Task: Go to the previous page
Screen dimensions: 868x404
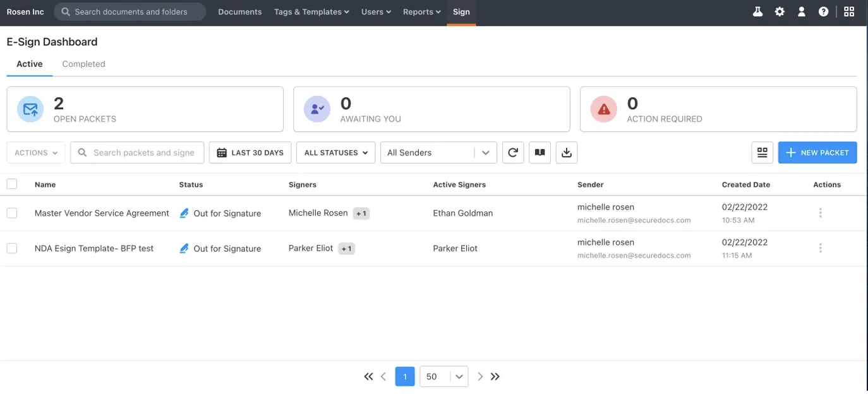Action: (383, 377)
